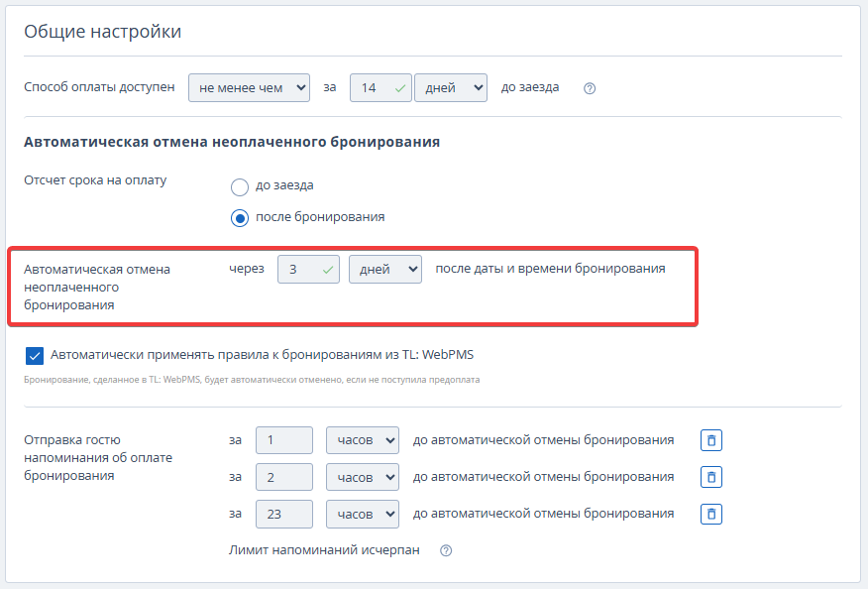
Task: Open 'часов' dropdown in 1-hour reminder row
Action: tap(363, 440)
